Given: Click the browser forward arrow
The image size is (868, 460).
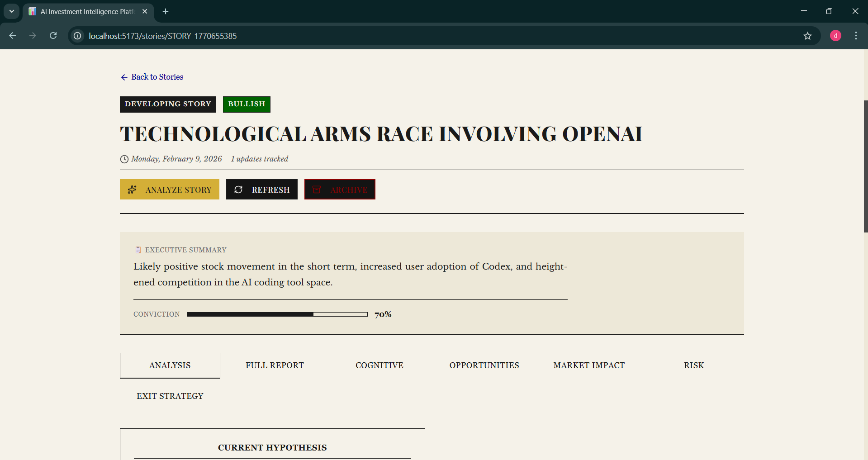Looking at the screenshot, I should [33, 36].
